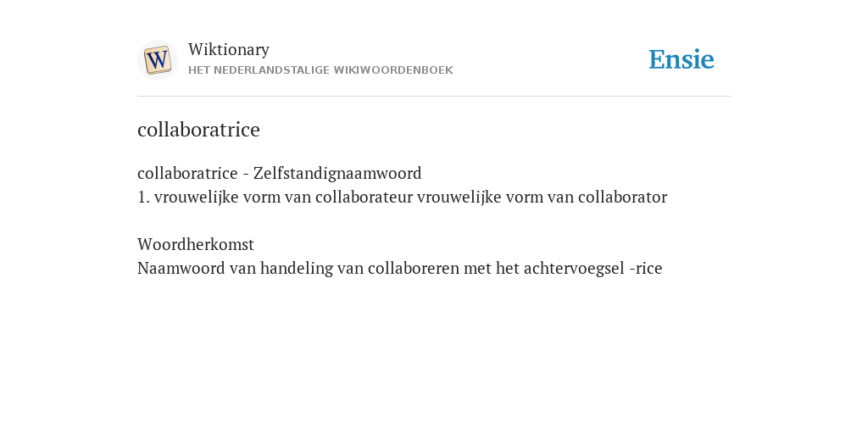Click the word collaboreren in the etymology

pos(414,269)
